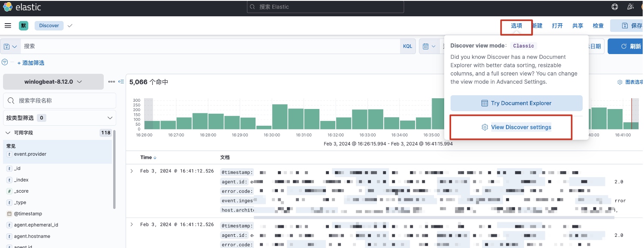Click table icon in Try Document Explorer

point(485,103)
